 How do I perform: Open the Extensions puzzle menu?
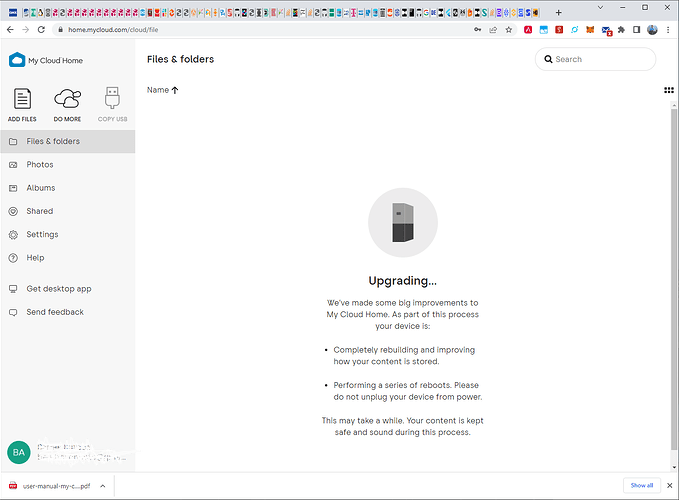621,29
